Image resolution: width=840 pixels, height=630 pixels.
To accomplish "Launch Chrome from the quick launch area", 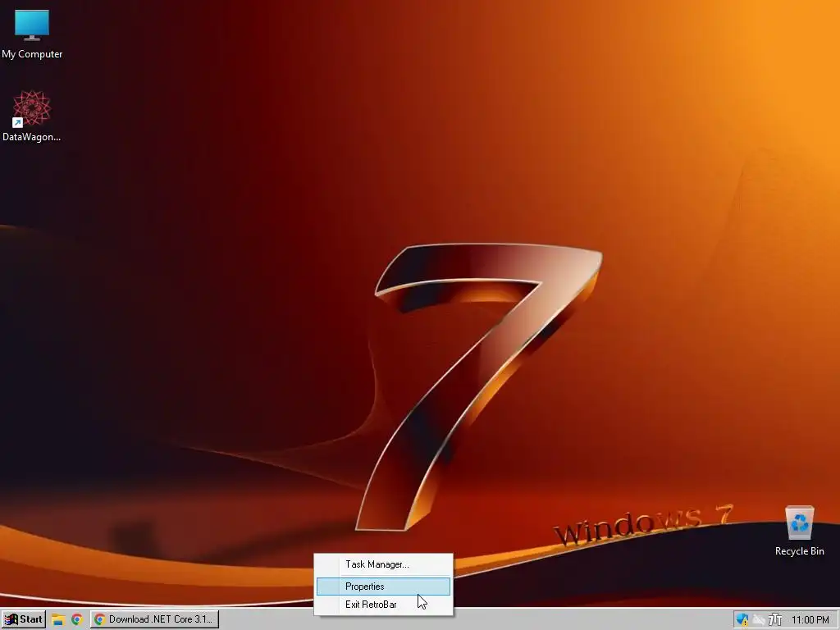I will pyautogui.click(x=77, y=620).
